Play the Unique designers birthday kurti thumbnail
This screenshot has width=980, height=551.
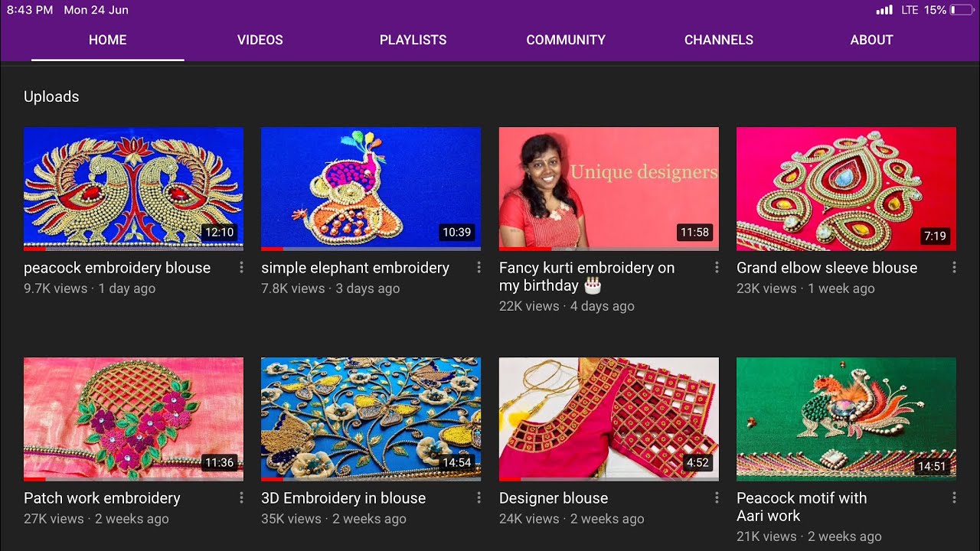609,189
